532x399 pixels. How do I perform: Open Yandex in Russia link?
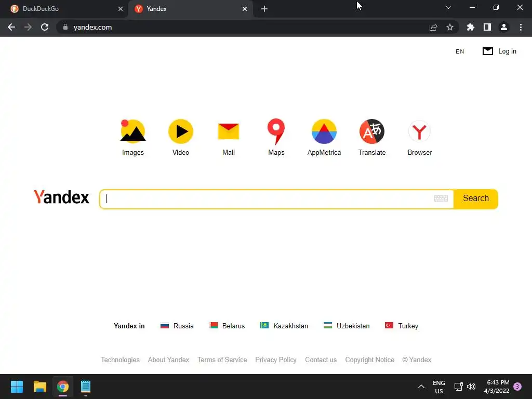(177, 326)
